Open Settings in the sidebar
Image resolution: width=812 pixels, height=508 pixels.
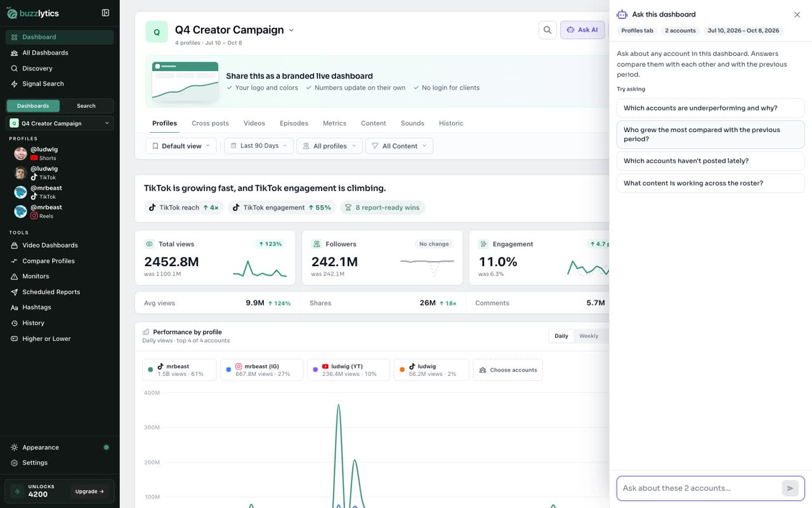[x=60, y=463]
